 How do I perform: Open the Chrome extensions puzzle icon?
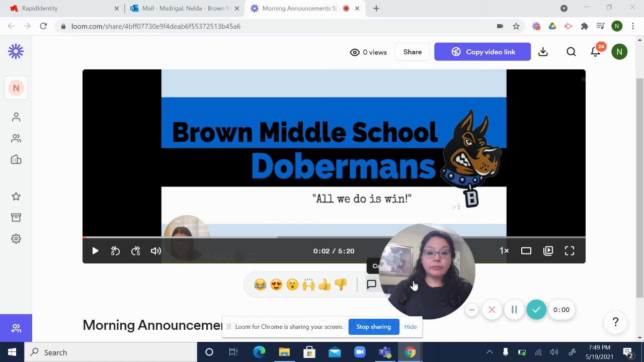584,26
